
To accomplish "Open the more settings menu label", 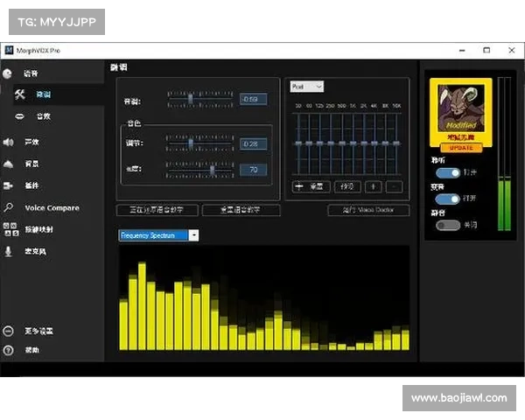I will (x=38, y=332).
